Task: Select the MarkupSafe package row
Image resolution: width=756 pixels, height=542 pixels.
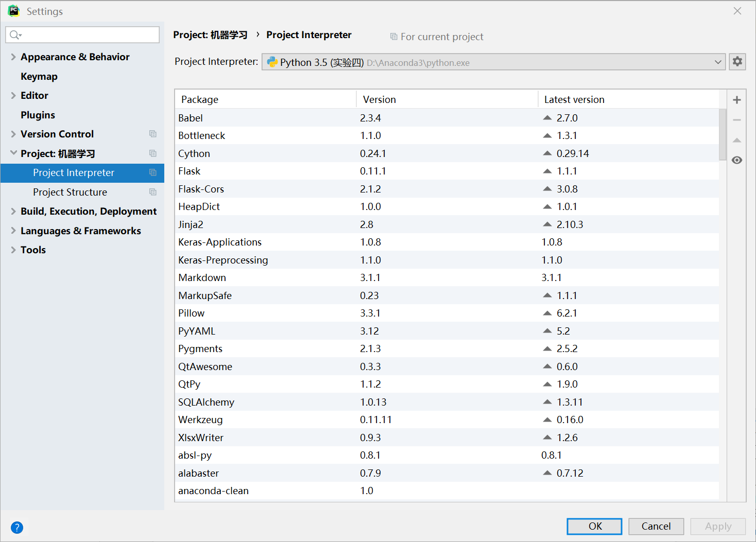Action: pyautogui.click(x=447, y=295)
